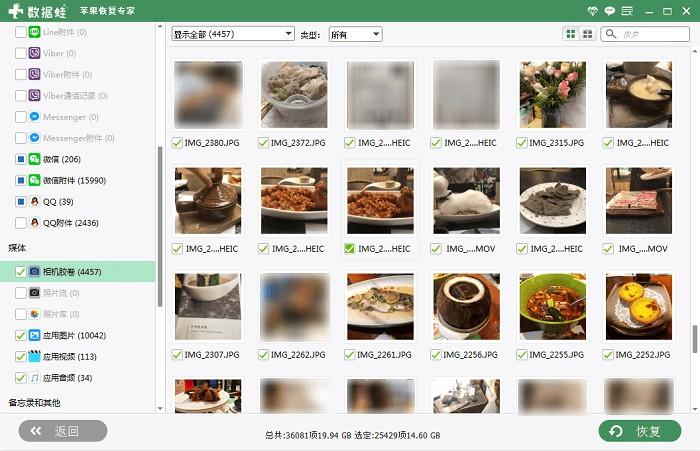
Task: Click the Viber attachments icon
Action: pos(34,74)
